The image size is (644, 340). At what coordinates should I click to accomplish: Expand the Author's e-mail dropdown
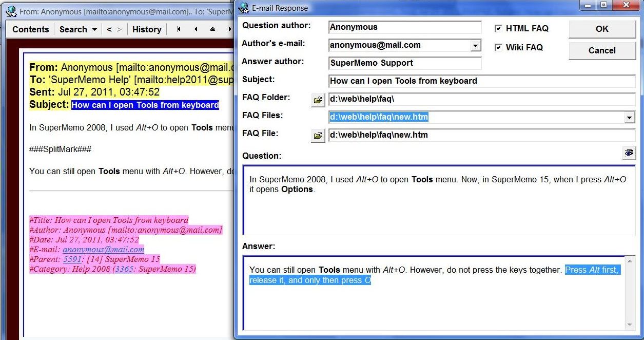pos(475,46)
